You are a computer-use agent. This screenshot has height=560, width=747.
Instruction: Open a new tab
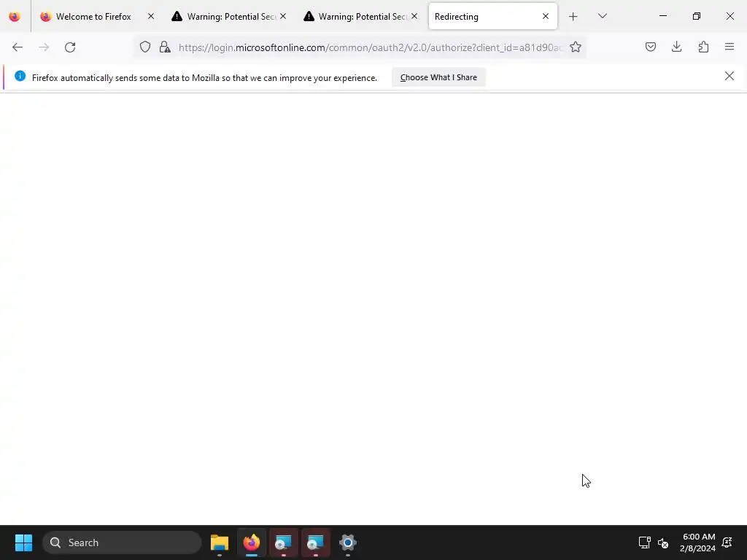(x=573, y=17)
